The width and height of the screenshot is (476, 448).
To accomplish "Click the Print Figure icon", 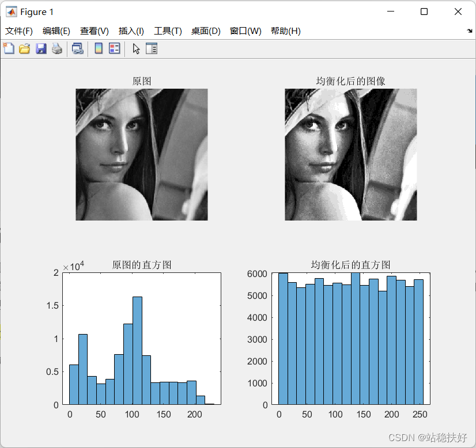I will 57,48.
